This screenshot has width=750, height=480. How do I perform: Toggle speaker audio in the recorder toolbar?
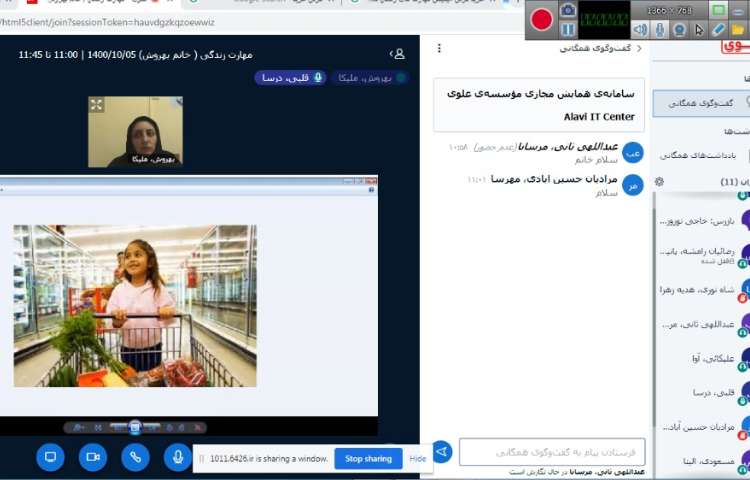[640, 30]
